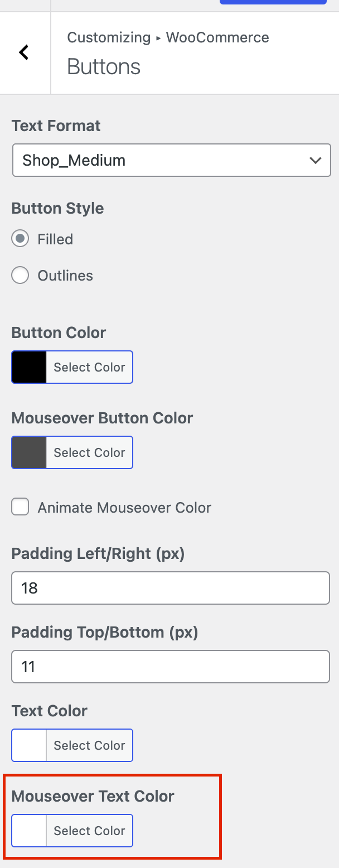The width and height of the screenshot is (339, 868).
Task: Click the chevron arrow of Text Format dropdown
Action: pyautogui.click(x=315, y=161)
